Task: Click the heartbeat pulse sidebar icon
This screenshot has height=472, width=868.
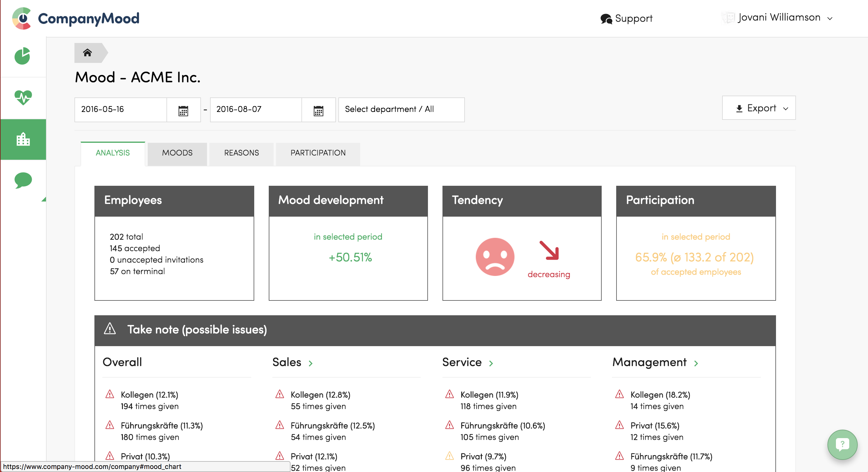Action: pyautogui.click(x=23, y=97)
